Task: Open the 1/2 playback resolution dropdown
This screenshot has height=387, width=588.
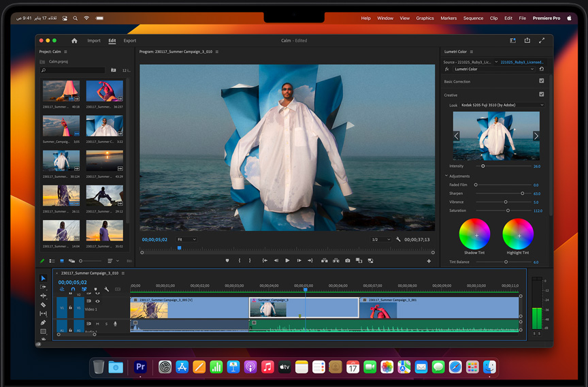Action: click(381, 240)
